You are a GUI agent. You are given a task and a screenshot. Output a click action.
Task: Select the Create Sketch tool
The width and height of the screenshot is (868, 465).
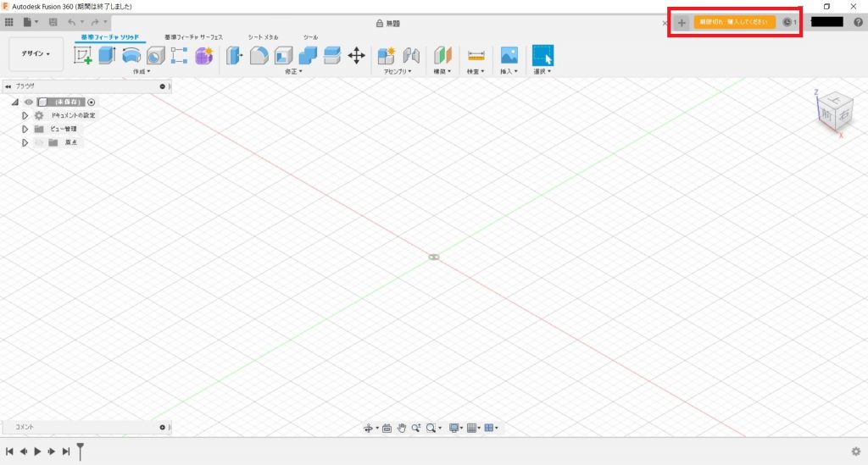coord(82,55)
